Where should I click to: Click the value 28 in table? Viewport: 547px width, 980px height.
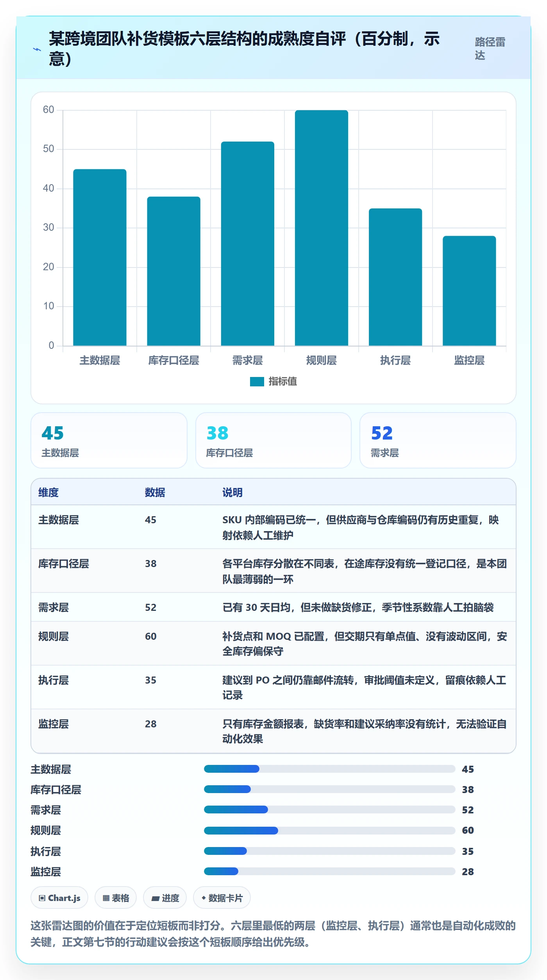[151, 724]
